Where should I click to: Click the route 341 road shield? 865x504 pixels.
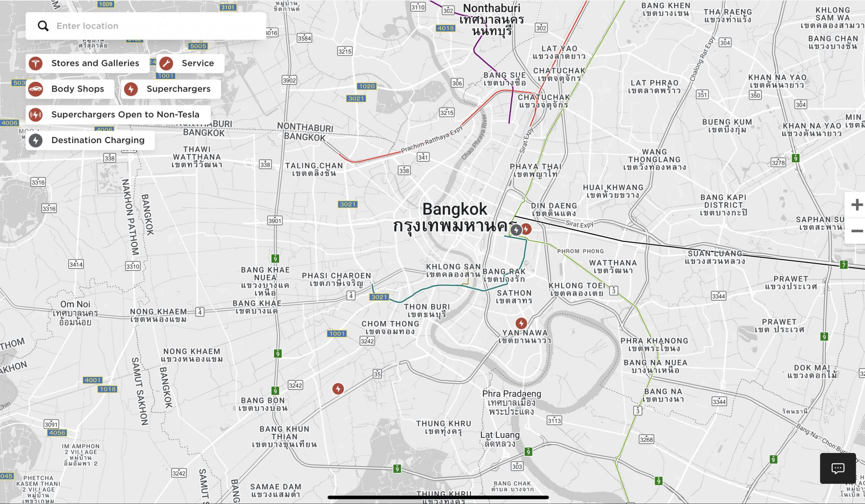[x=423, y=157]
